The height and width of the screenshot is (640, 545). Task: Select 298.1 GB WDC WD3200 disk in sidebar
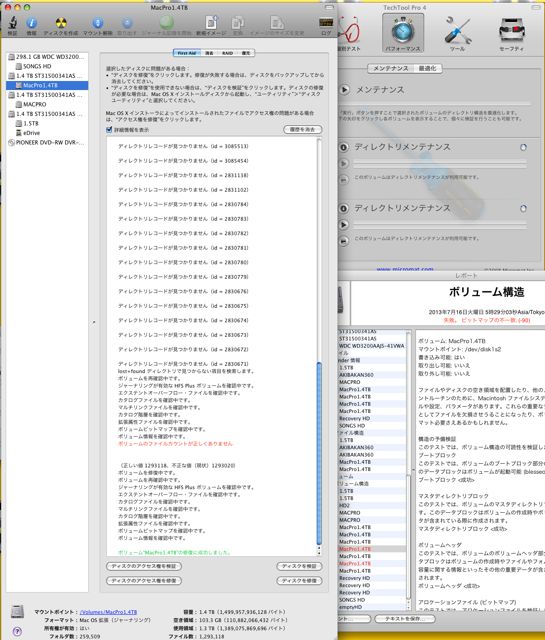(x=46, y=57)
